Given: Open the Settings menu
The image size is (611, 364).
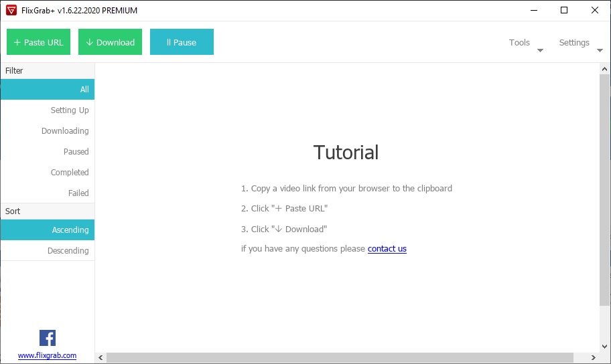Looking at the screenshot, I should point(574,42).
